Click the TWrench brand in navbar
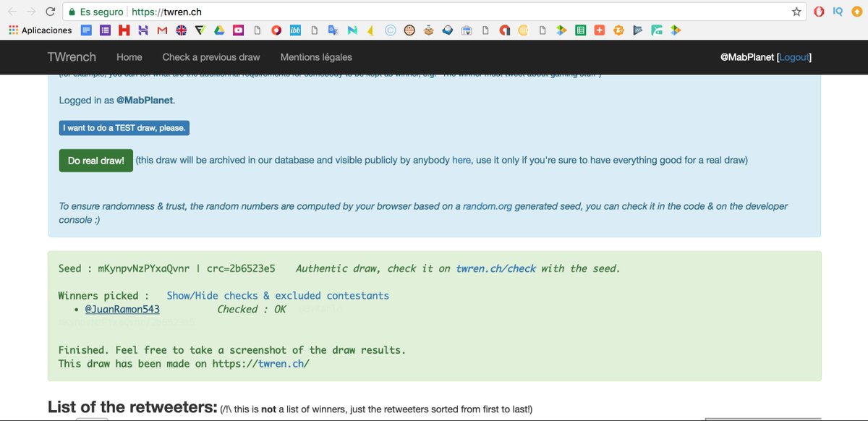Screen dimensions: 868x421 click(x=72, y=57)
